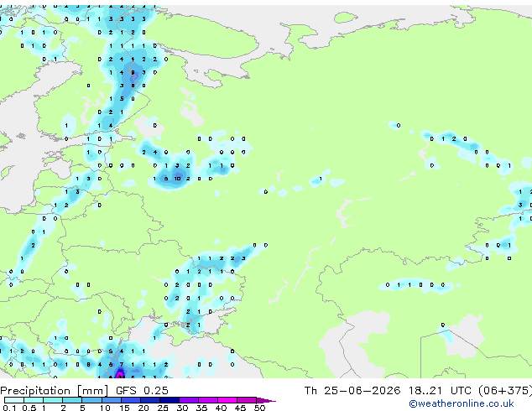Select the 40–45 mm magenta legend swatch
532x411 pixels.
227,400
